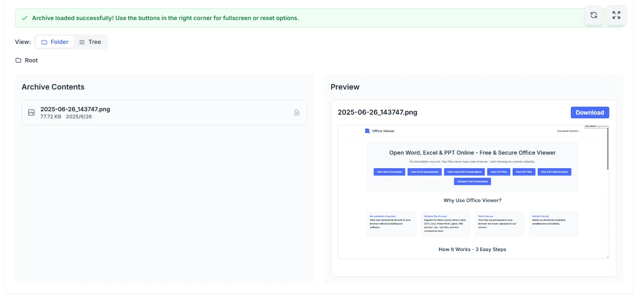Enter fullscreen using the expand icon
This screenshot has height=302, width=644.
(x=616, y=15)
